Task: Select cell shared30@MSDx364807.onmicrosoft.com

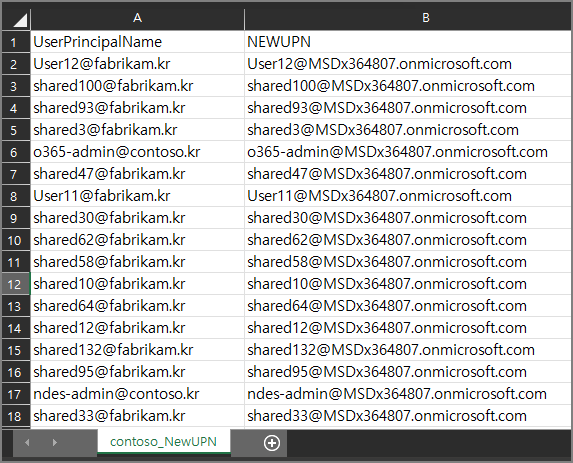Action: coord(407,218)
